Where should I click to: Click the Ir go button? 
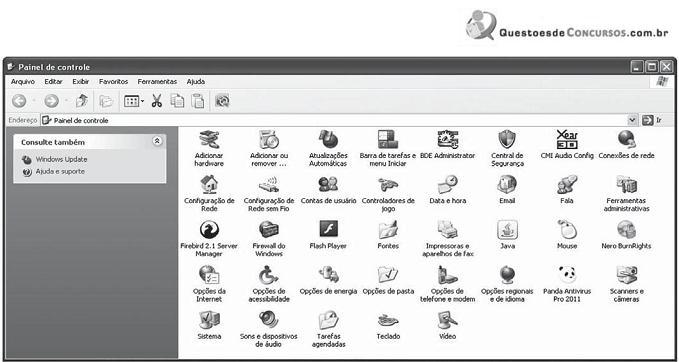click(x=652, y=120)
